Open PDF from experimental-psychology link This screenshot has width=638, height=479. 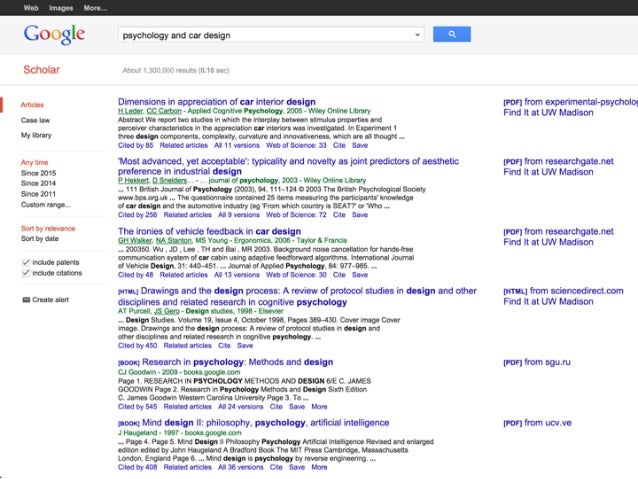(x=570, y=102)
